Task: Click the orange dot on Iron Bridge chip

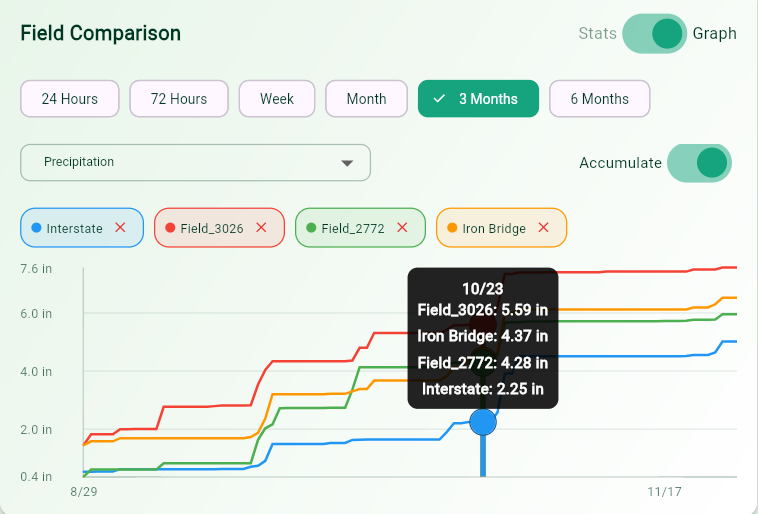Action: click(x=452, y=228)
